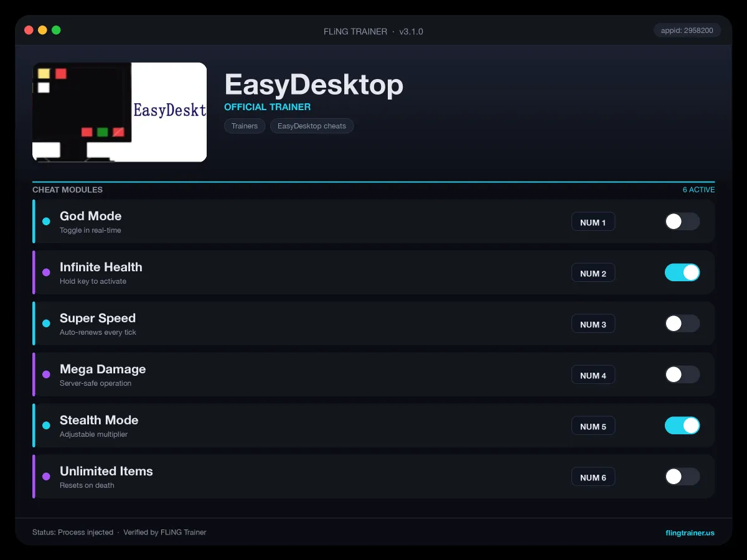Image resolution: width=747 pixels, height=560 pixels.
Task: Maximize the window with the green button
Action: point(56,30)
